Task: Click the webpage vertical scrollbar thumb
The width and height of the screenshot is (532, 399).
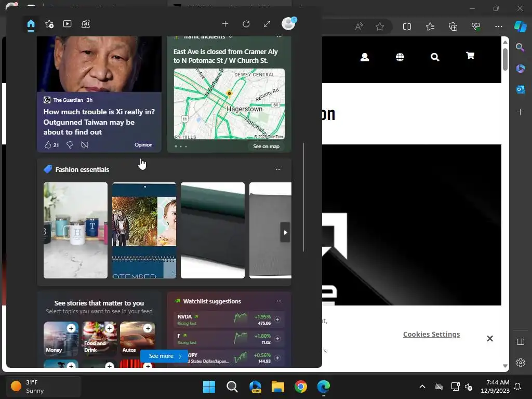Action: tap(505, 60)
